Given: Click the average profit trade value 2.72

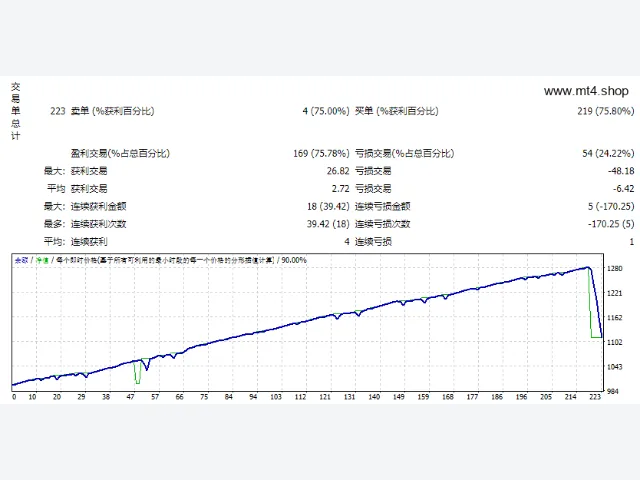Looking at the screenshot, I should (x=340, y=189).
